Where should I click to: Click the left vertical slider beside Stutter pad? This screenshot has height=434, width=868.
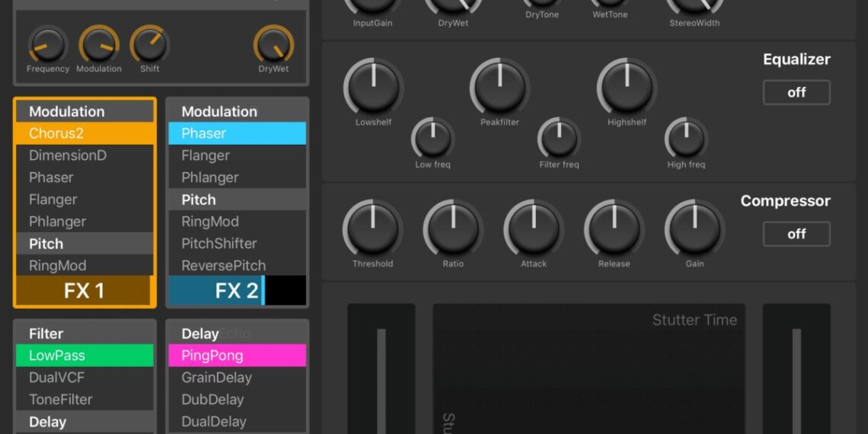coord(381,373)
